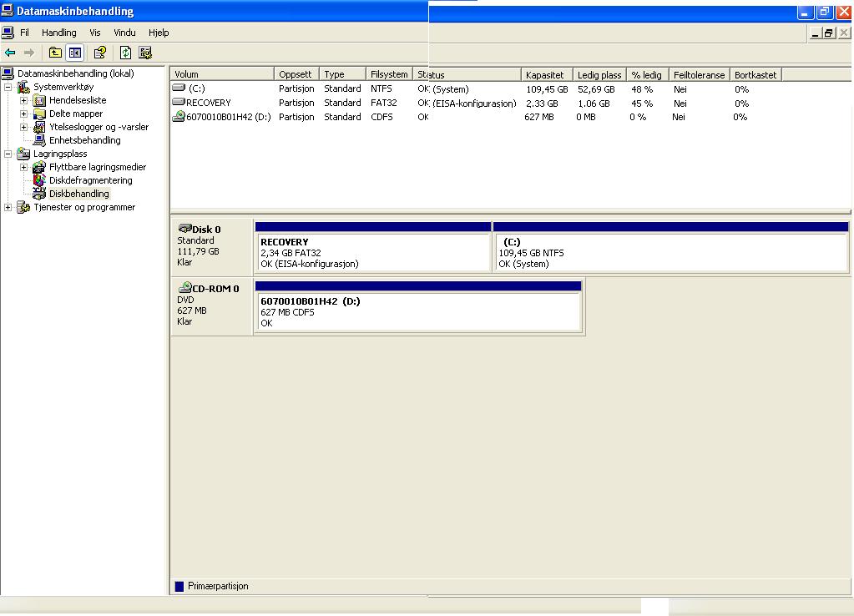Select Diskbehandling in the tree
854x616 pixels.
tap(79, 194)
